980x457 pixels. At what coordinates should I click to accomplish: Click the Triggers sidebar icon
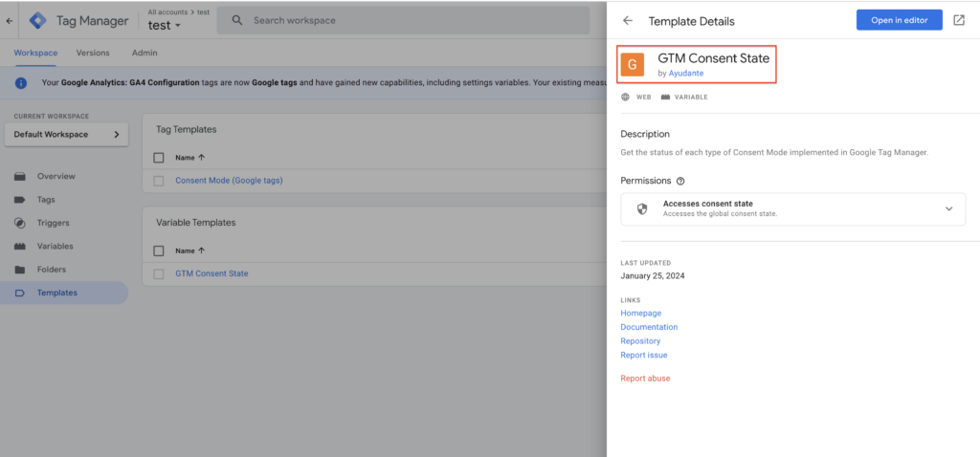(x=20, y=223)
